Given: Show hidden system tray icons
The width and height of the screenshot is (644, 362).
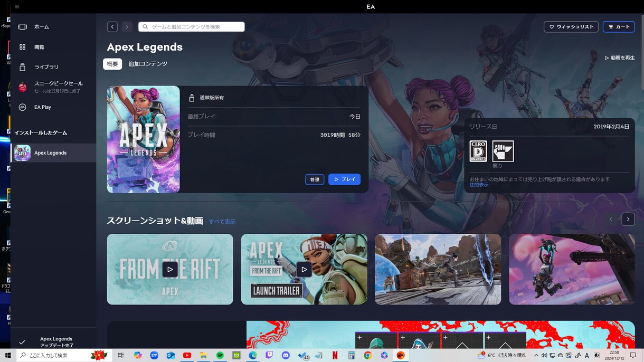Looking at the screenshot, I should pyautogui.click(x=536, y=355).
